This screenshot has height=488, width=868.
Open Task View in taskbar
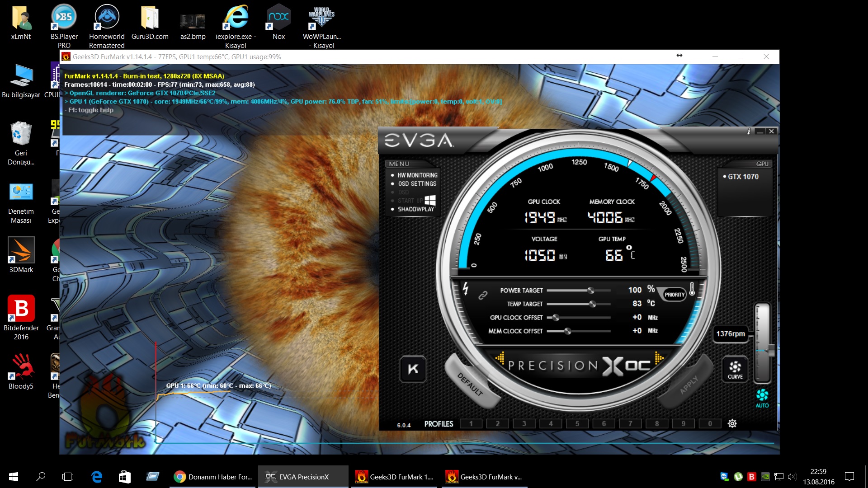[x=68, y=476]
